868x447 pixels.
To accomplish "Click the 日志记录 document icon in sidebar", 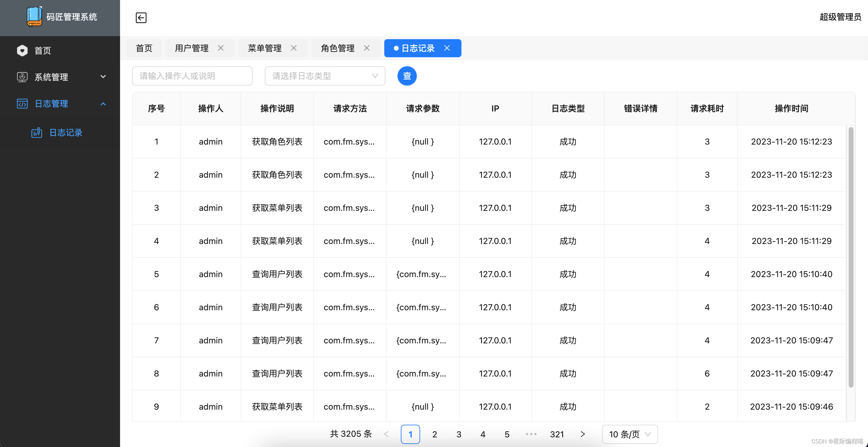I will coord(37,133).
